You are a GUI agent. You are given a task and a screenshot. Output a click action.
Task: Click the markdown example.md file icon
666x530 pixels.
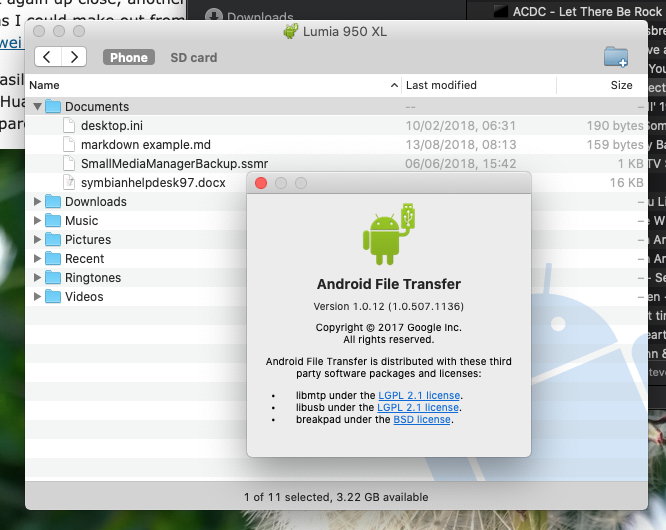click(x=69, y=144)
